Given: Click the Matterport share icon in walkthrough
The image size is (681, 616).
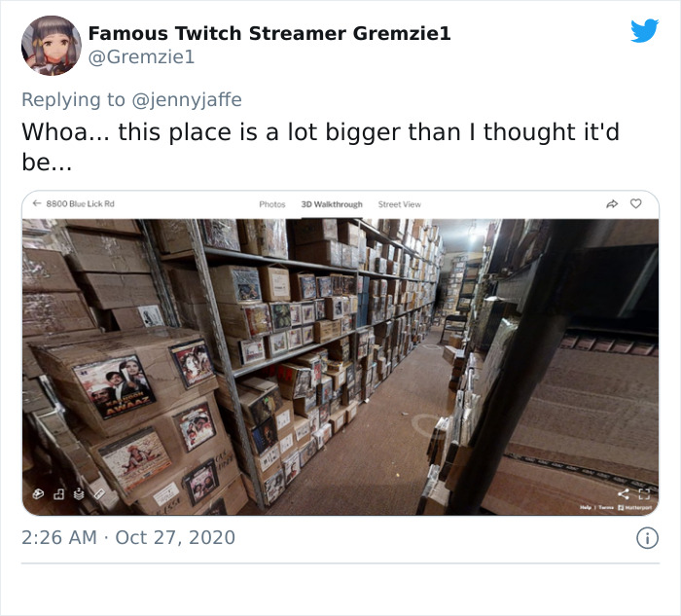Looking at the screenshot, I should pyautogui.click(x=624, y=494).
